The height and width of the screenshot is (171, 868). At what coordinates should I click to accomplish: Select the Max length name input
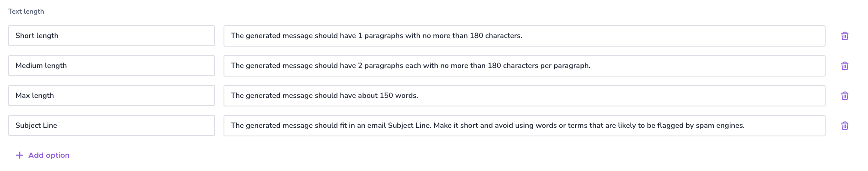(x=111, y=95)
